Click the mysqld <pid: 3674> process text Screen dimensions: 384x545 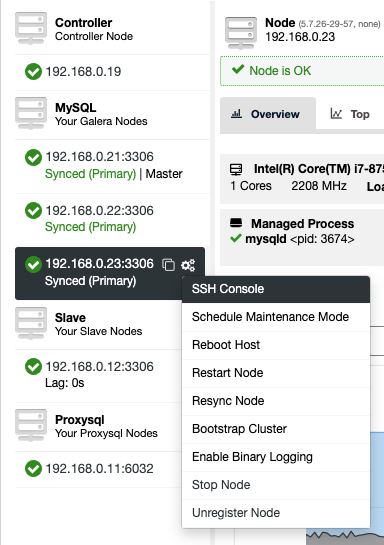[300, 239]
